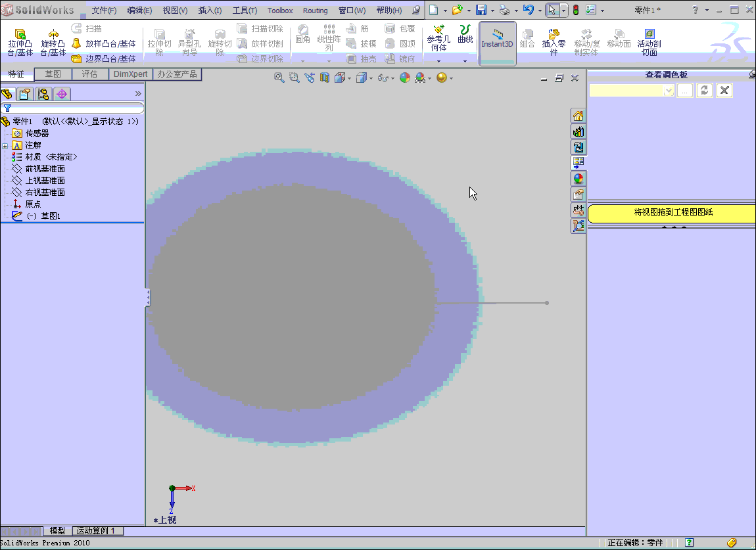Open the Routing menu
This screenshot has height=550, width=756.
click(x=315, y=10)
